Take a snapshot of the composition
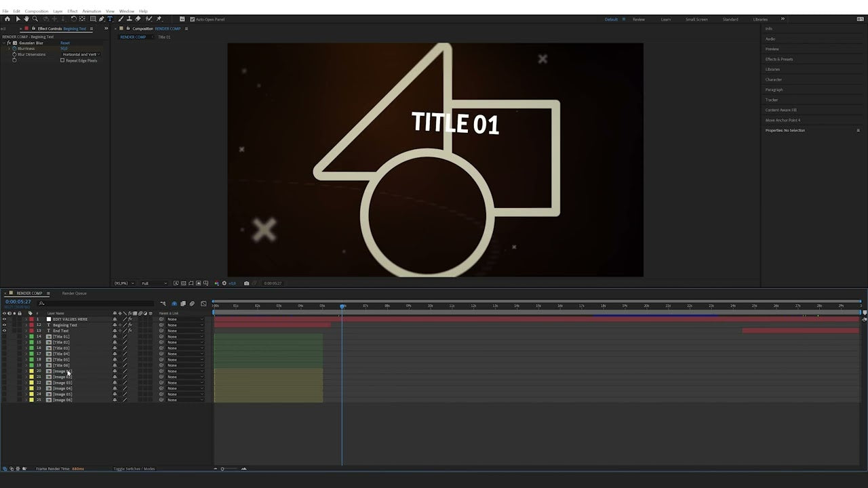The image size is (868, 488). 246,283
